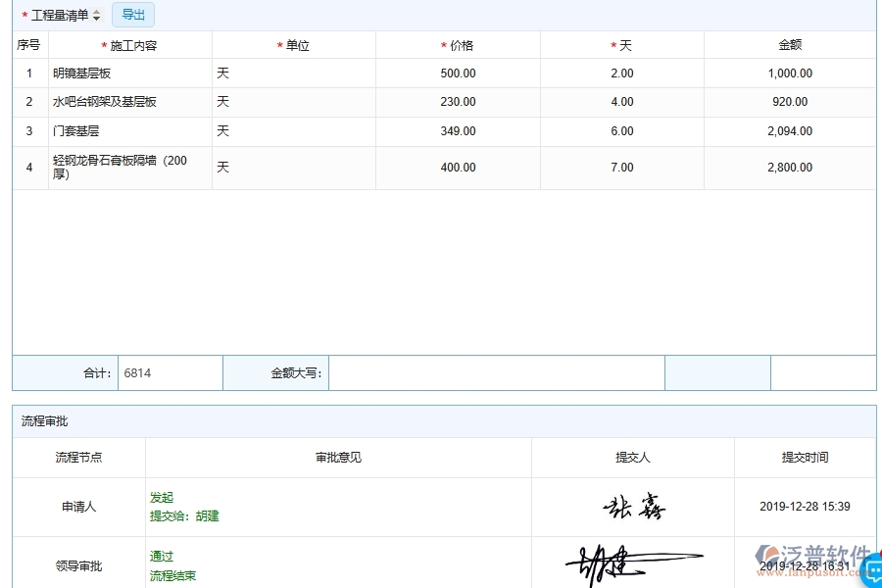Image resolution: width=882 pixels, height=588 pixels.
Task: Click the 发起 approval comment
Action: click(162, 498)
